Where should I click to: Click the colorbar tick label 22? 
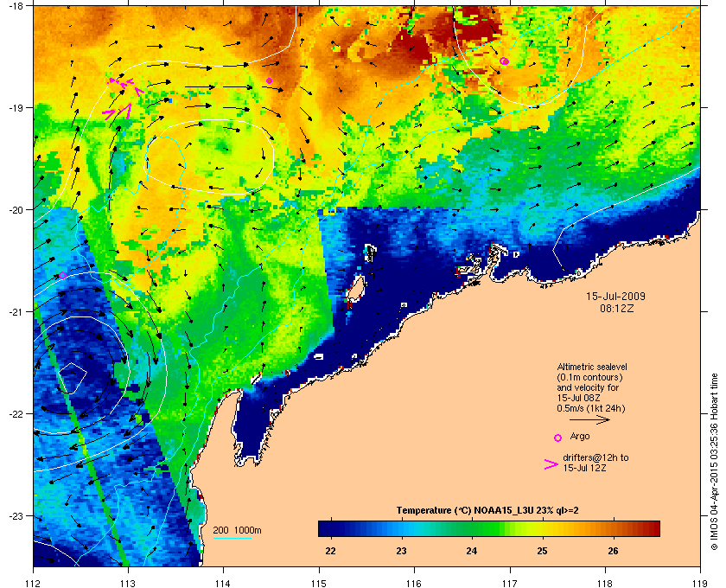click(x=330, y=551)
